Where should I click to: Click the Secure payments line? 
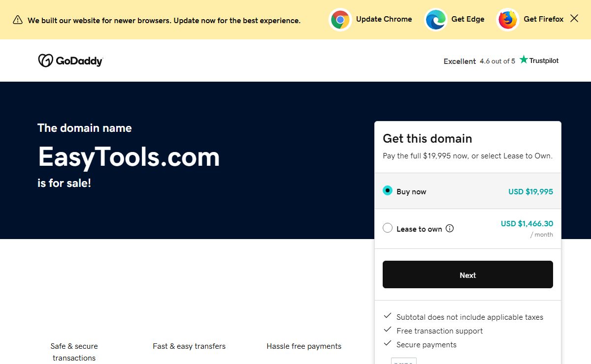pyautogui.click(x=427, y=345)
